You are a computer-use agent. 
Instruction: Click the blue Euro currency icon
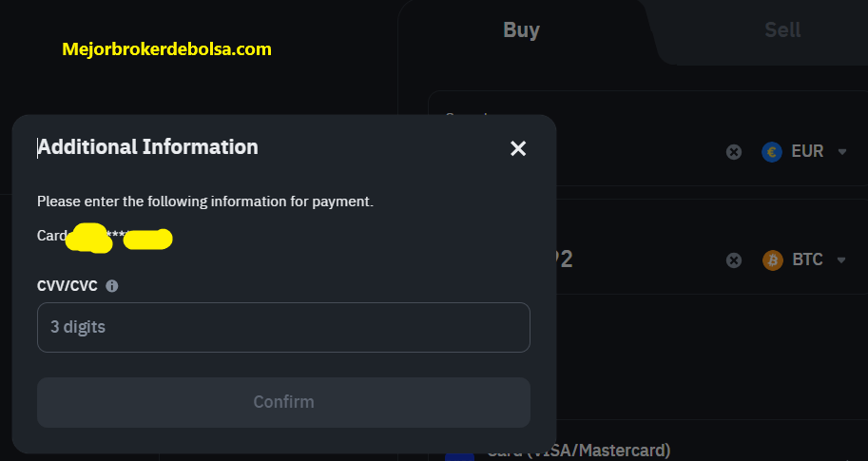772,152
